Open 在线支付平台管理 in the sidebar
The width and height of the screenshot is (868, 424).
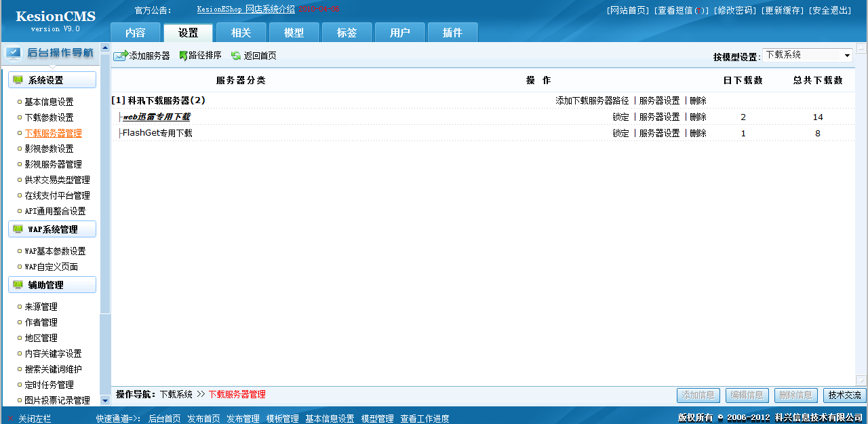tap(57, 195)
